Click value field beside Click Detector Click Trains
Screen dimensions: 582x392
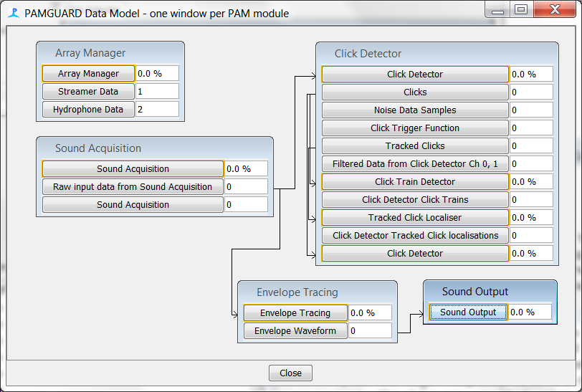531,199
